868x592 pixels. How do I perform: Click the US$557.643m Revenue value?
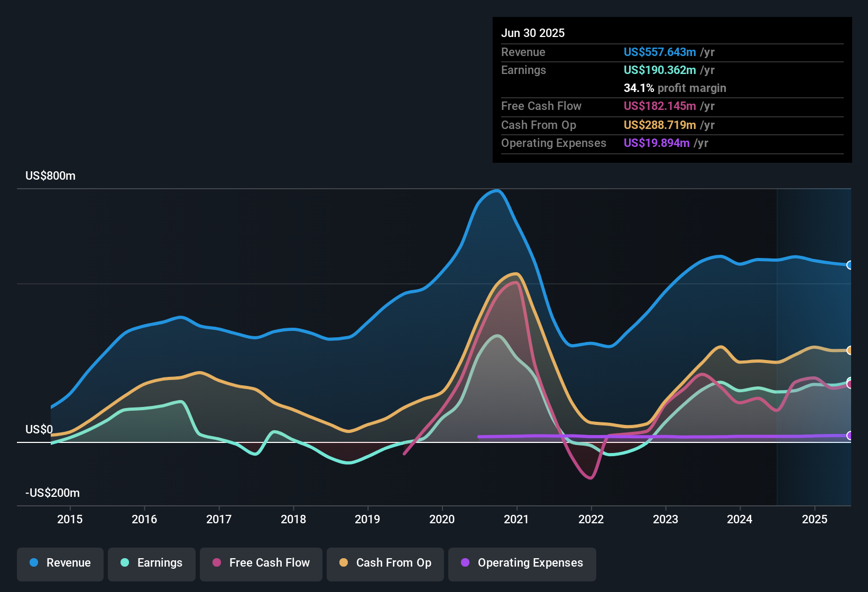[660, 52]
